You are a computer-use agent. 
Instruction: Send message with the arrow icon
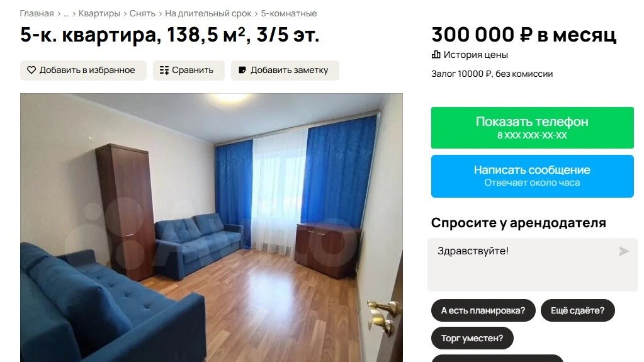623,251
